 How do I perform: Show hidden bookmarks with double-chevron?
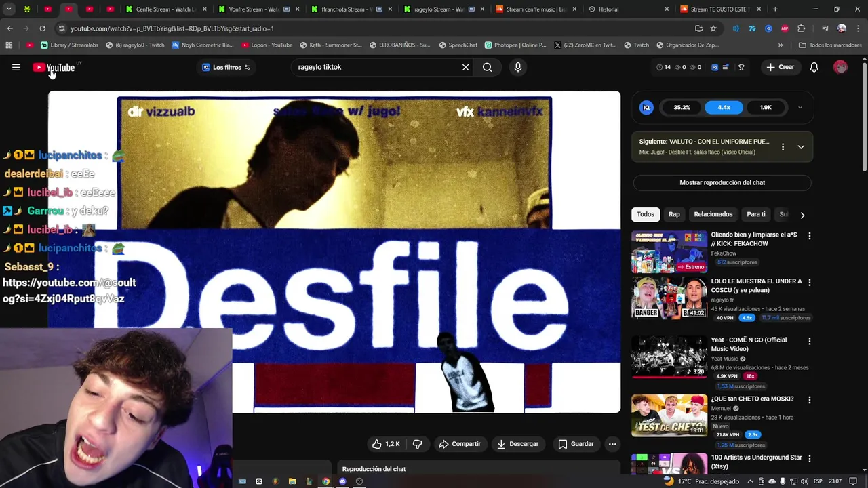click(x=781, y=45)
